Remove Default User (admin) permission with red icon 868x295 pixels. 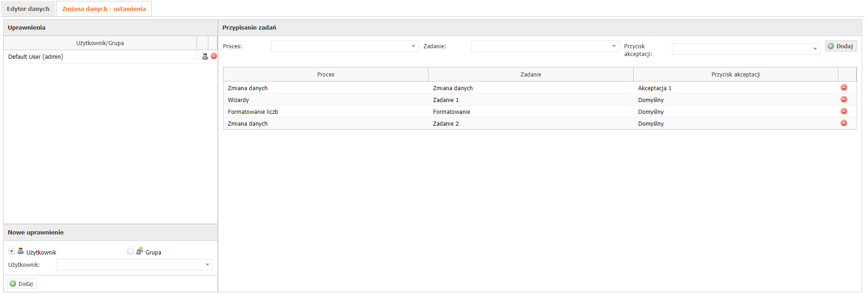pos(214,56)
